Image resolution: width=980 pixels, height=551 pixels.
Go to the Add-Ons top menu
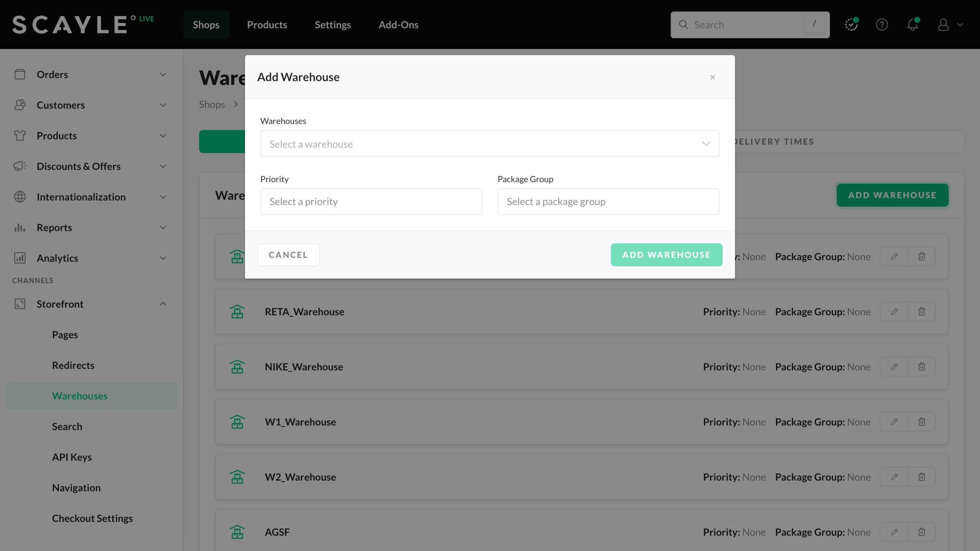click(x=398, y=25)
